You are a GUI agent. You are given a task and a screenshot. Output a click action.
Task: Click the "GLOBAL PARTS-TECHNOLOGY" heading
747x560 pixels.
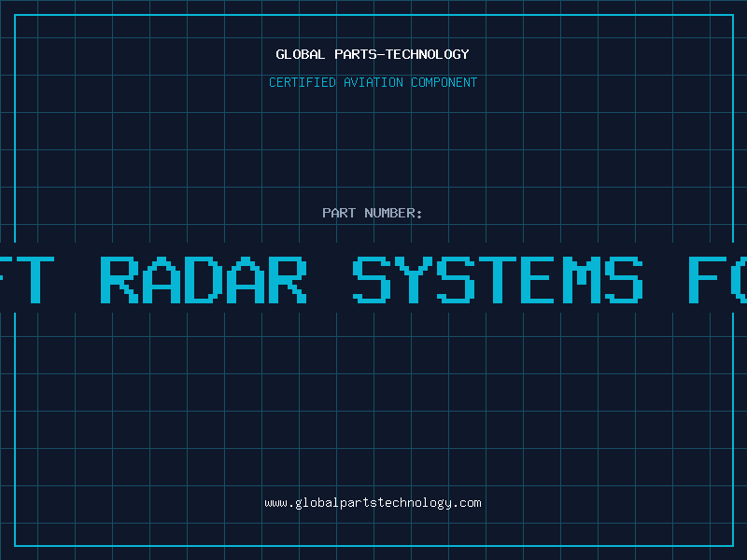(x=373, y=54)
